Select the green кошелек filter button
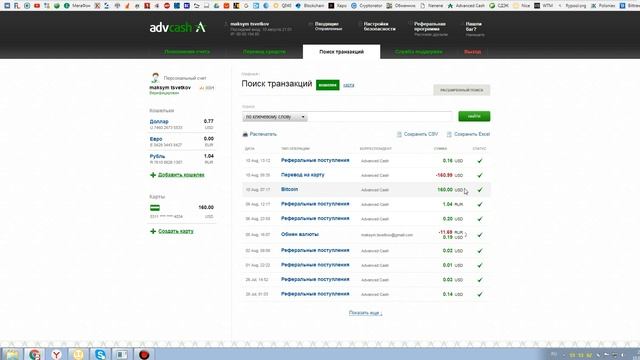The image size is (640, 360). pyautogui.click(x=328, y=85)
